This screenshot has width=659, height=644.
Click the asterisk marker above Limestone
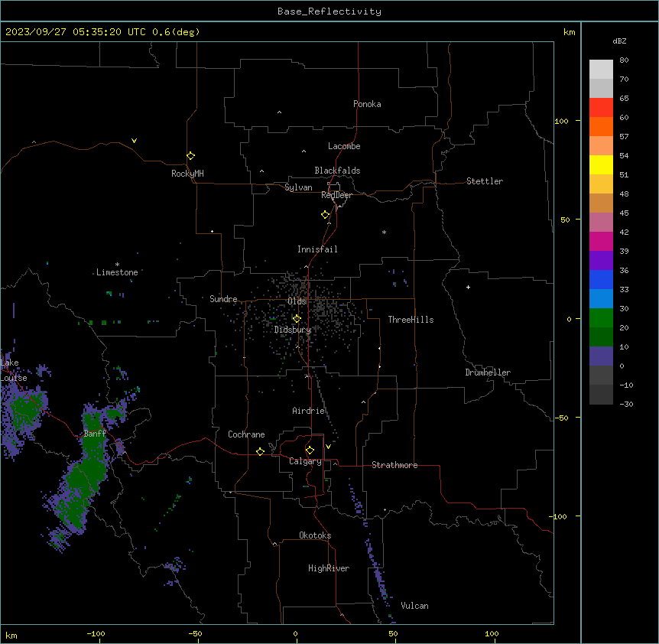tap(117, 265)
